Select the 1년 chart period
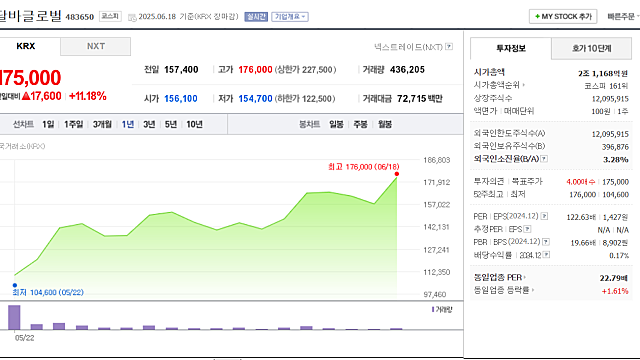The width and height of the screenshot is (640, 360). [128, 124]
